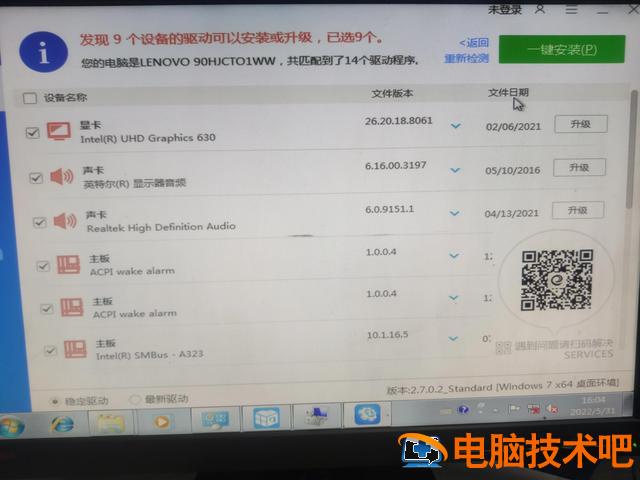Click the QR code image
The height and width of the screenshot is (480, 640).
click(x=557, y=280)
